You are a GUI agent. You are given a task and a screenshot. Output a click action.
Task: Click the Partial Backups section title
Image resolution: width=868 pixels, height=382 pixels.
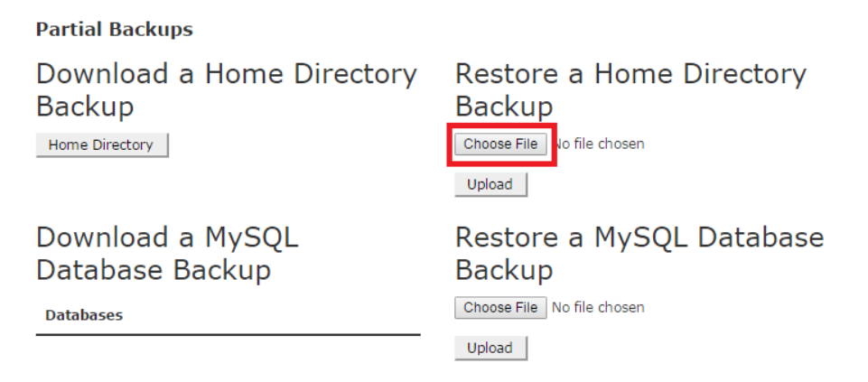(x=115, y=30)
